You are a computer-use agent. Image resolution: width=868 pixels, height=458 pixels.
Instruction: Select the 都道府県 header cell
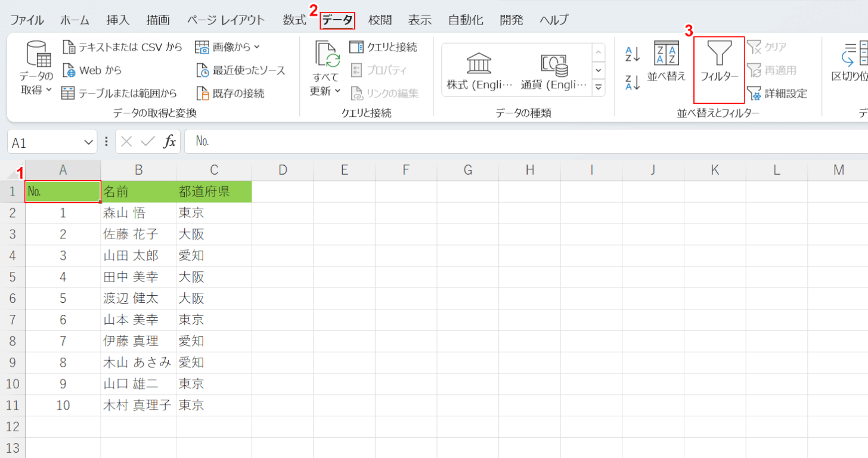pyautogui.click(x=214, y=191)
